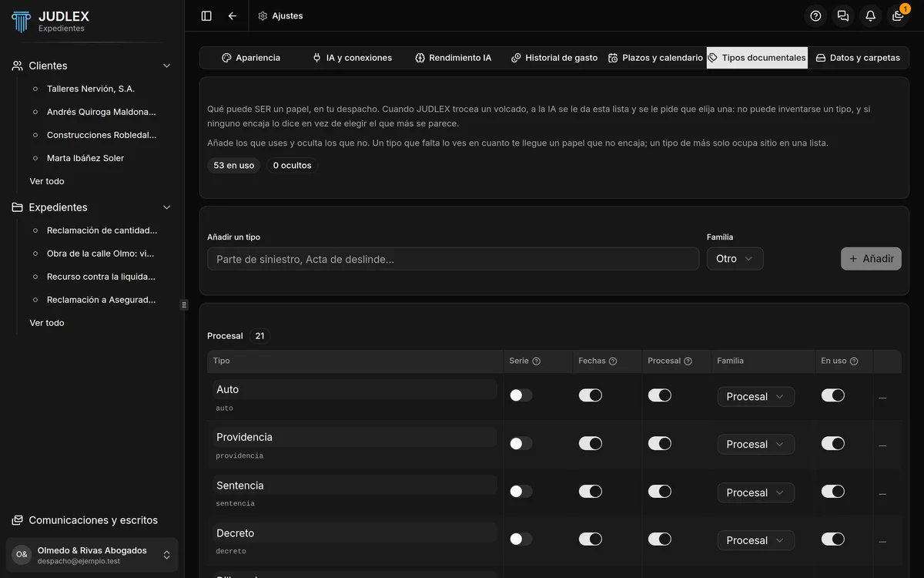The image size is (924, 578).
Task: Select the Tipos documentales tab
Action: click(757, 58)
